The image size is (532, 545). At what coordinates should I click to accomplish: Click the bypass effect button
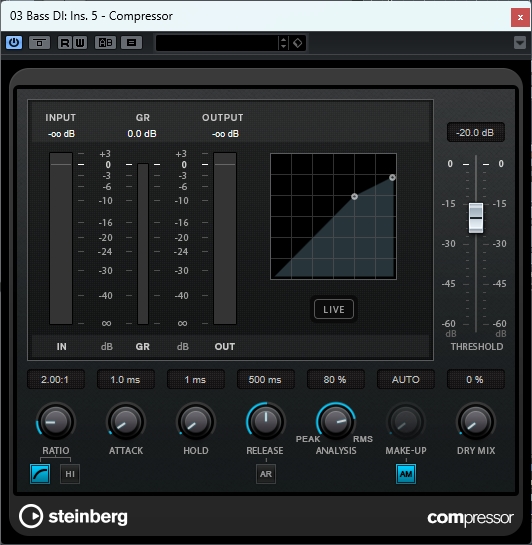tap(39, 43)
